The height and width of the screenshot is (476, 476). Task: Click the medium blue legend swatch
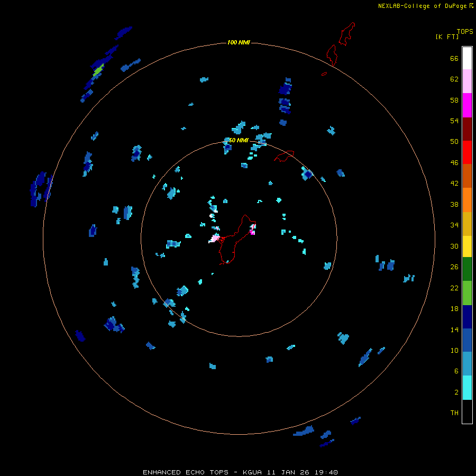point(467,340)
